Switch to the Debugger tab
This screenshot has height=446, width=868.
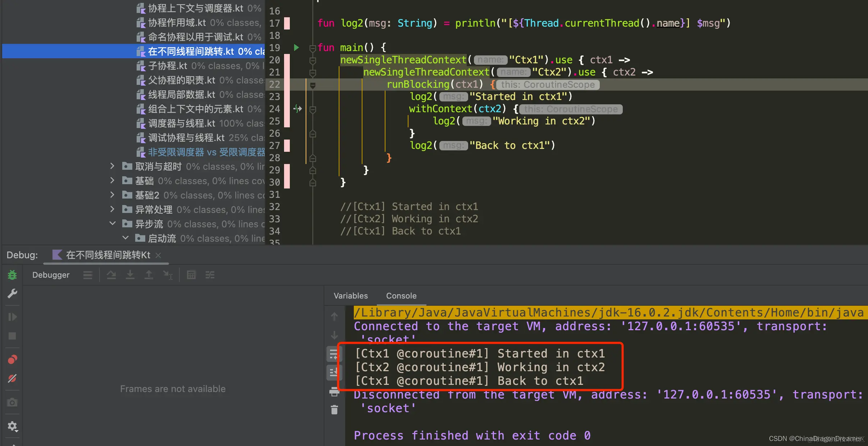[51, 275]
